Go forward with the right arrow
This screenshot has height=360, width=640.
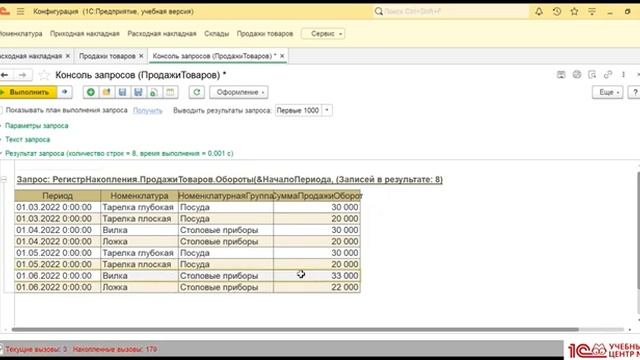point(22,75)
